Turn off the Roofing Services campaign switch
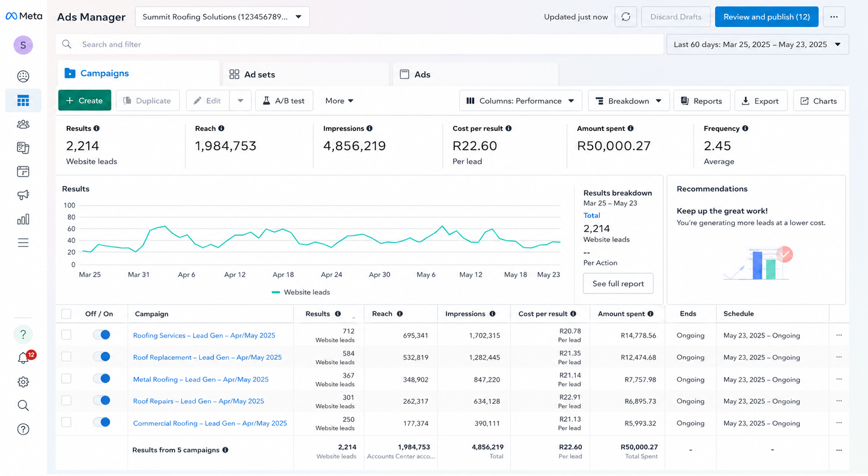Viewport: 868px width, 476px height. coord(102,335)
